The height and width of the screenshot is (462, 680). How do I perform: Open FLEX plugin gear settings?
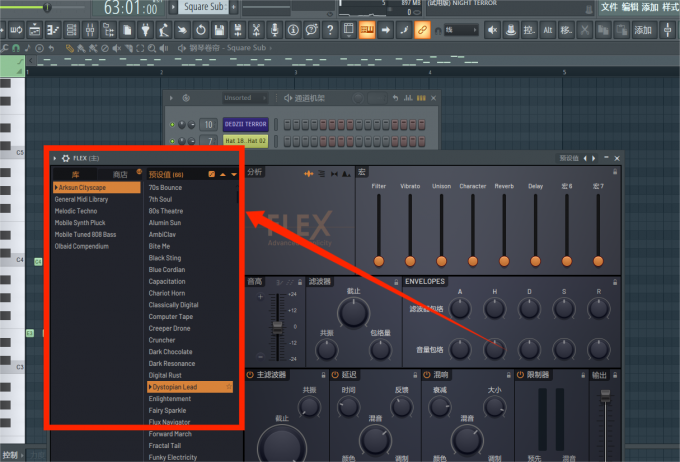[65, 158]
